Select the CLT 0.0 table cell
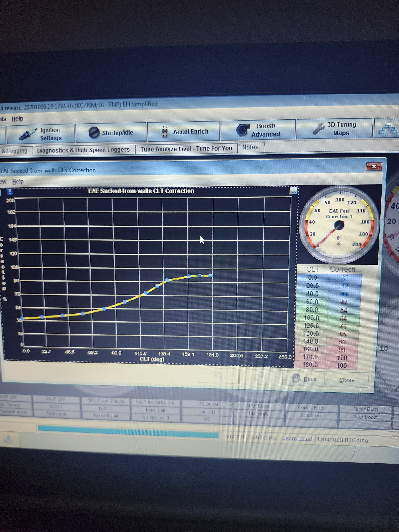This screenshot has height=532, width=399. point(312,278)
